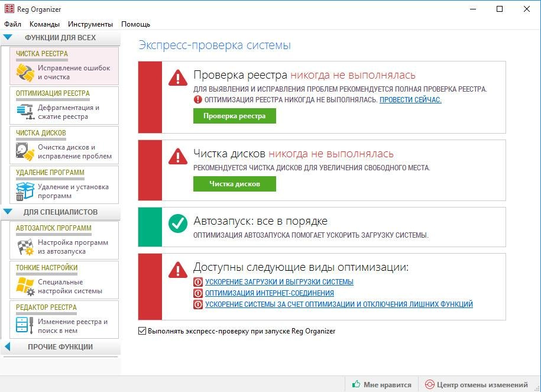Open the Инструменты menu
This screenshot has width=541, height=392.
click(x=90, y=24)
